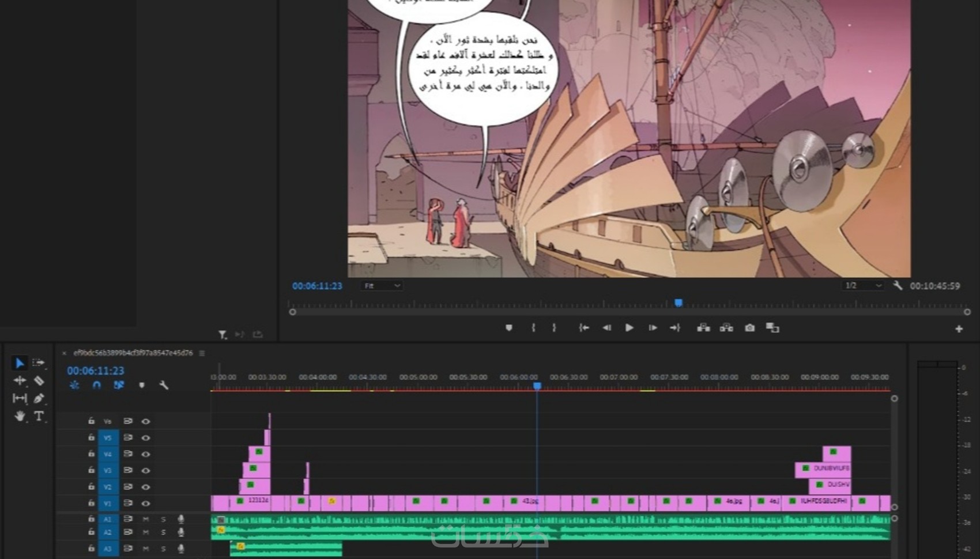Open the Comparison View button

[x=772, y=328]
